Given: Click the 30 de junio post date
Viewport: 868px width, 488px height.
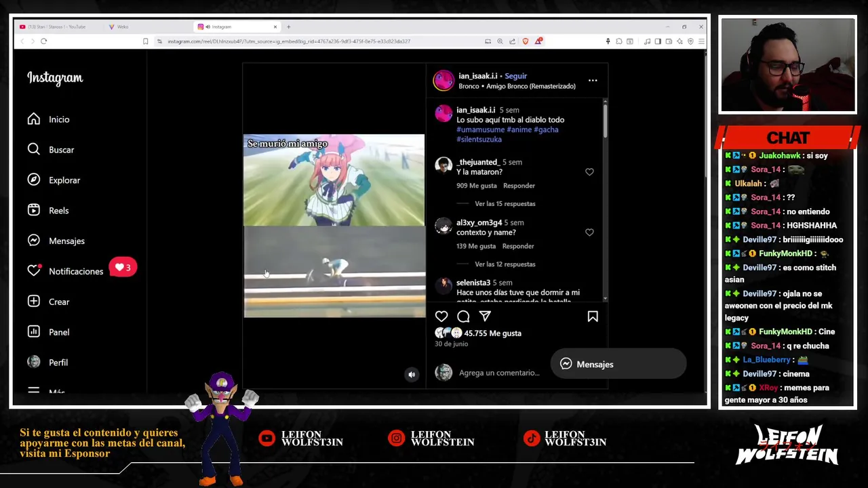Looking at the screenshot, I should [x=452, y=344].
